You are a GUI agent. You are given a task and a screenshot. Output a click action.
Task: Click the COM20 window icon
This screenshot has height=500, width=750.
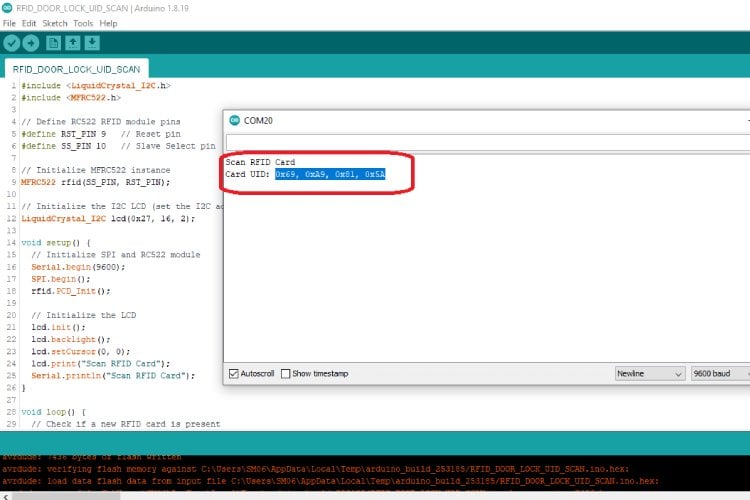[234, 120]
